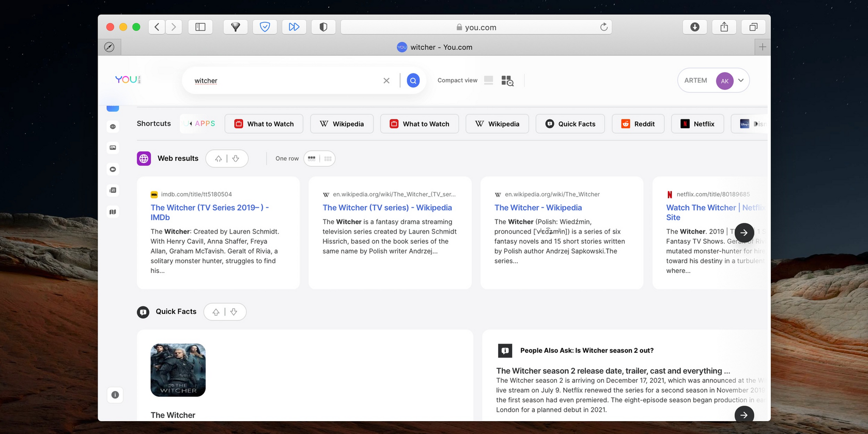Show more Quick Facts with the arrow button
Viewport: 868px width, 434px height.
(744, 414)
